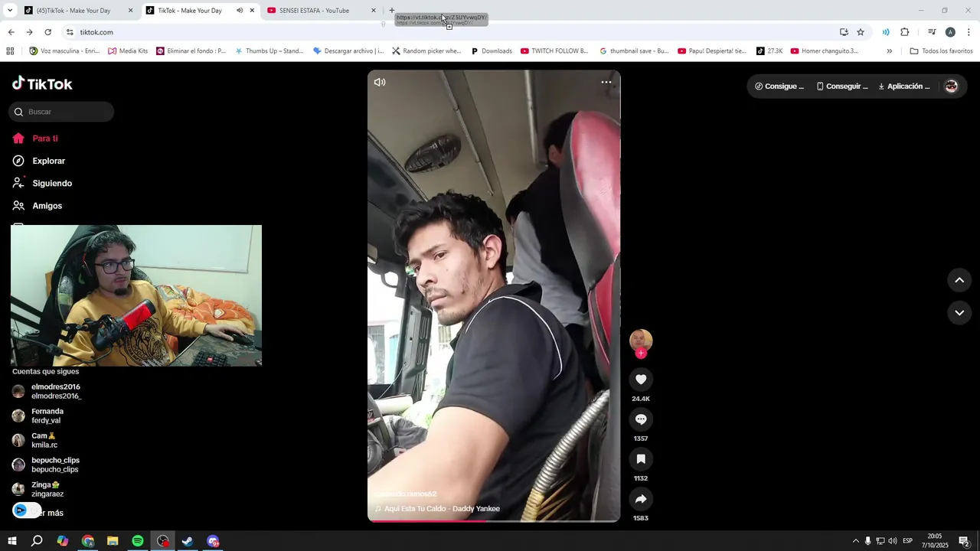Mute the TikTok video sound
Image resolution: width=980 pixels, height=551 pixels.
pos(380,82)
